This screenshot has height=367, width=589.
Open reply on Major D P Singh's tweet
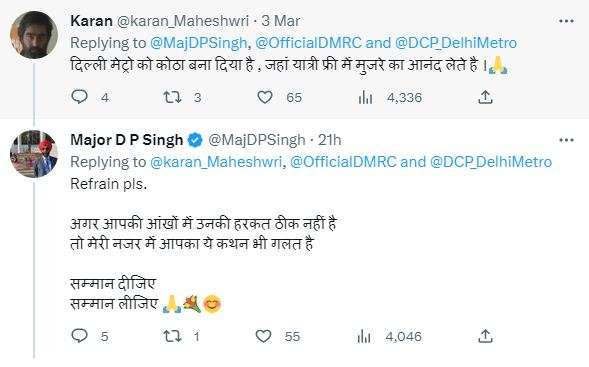pyautogui.click(x=79, y=336)
